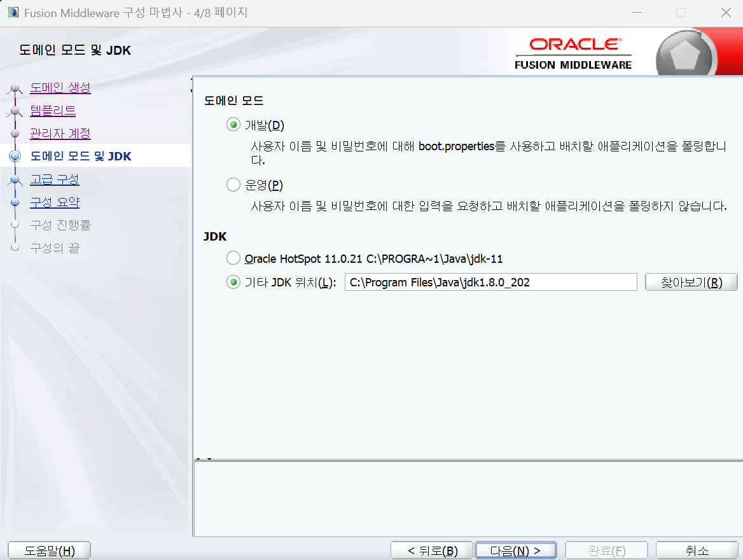Click the JDK location path input field

tap(490, 282)
